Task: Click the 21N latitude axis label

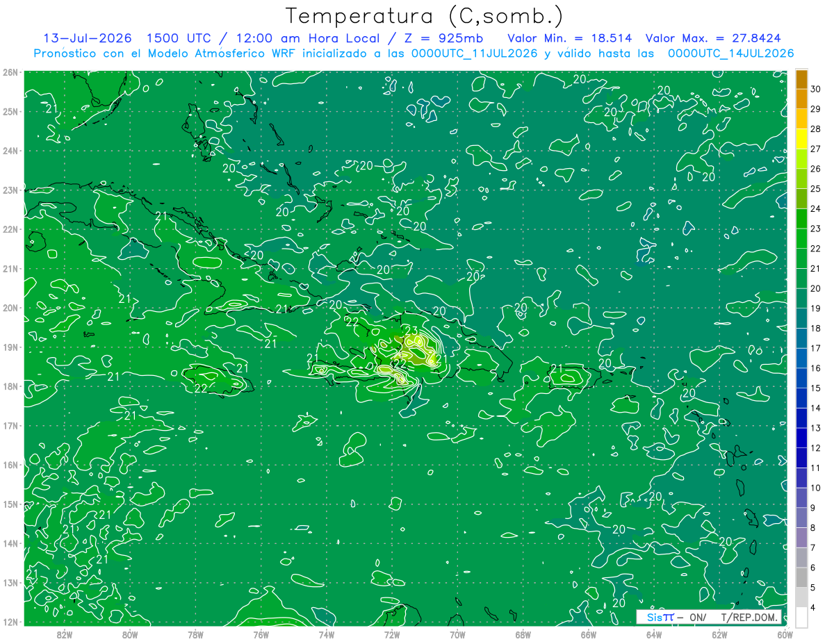Action: tap(10, 268)
